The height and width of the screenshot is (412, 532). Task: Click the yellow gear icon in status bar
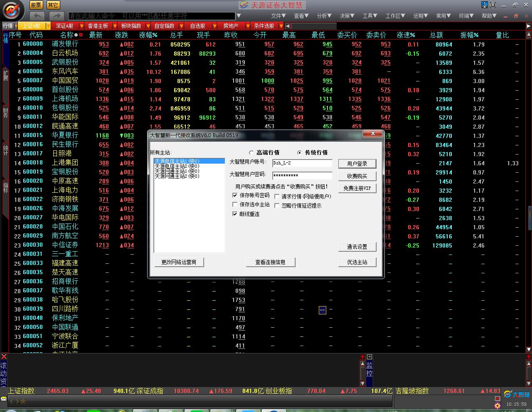point(497,405)
